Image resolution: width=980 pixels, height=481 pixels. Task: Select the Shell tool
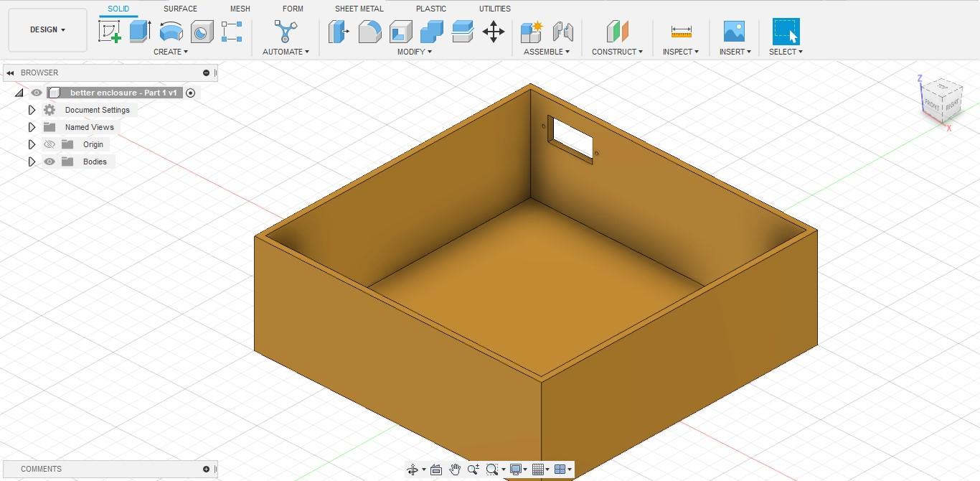coord(401,32)
